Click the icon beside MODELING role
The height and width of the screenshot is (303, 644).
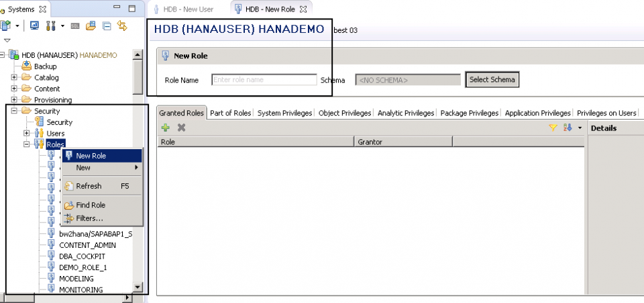(51, 278)
